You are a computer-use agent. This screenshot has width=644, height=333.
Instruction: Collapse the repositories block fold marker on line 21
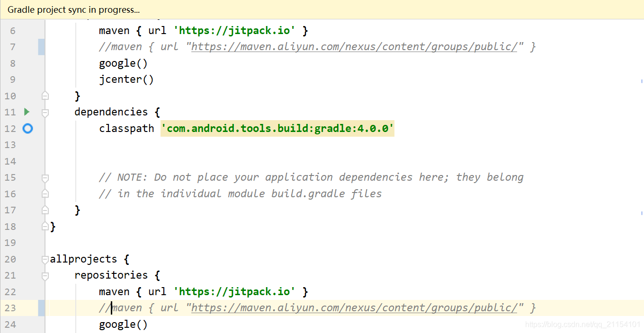point(45,275)
